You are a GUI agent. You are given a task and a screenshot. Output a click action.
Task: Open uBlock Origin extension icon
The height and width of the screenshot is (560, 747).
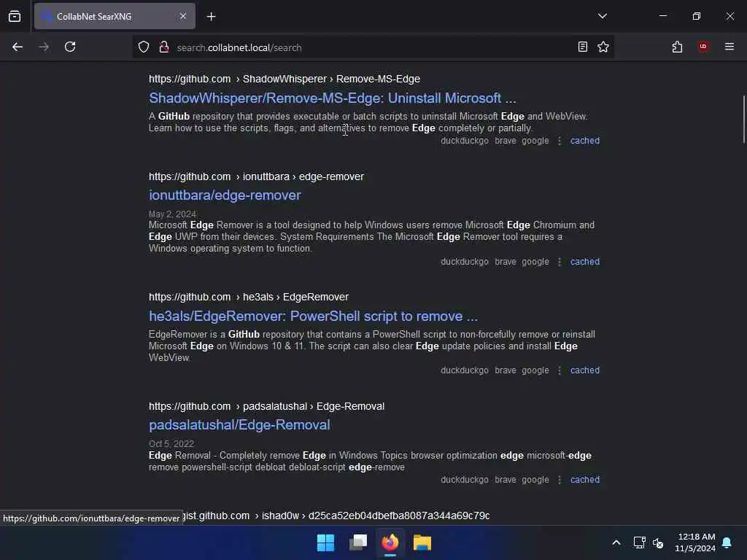(x=703, y=47)
